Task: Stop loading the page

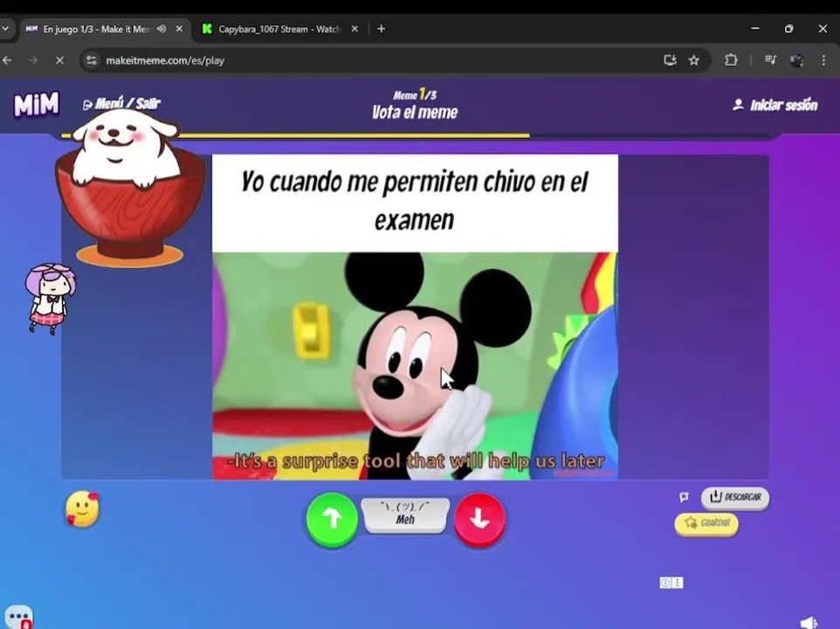Action: point(59,60)
